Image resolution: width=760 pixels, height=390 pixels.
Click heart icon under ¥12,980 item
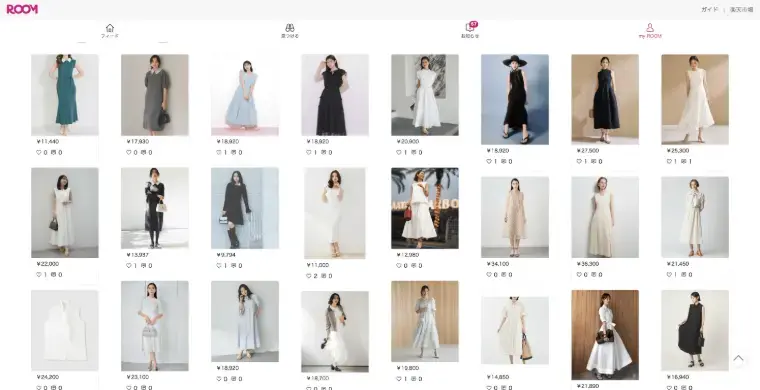(399, 265)
